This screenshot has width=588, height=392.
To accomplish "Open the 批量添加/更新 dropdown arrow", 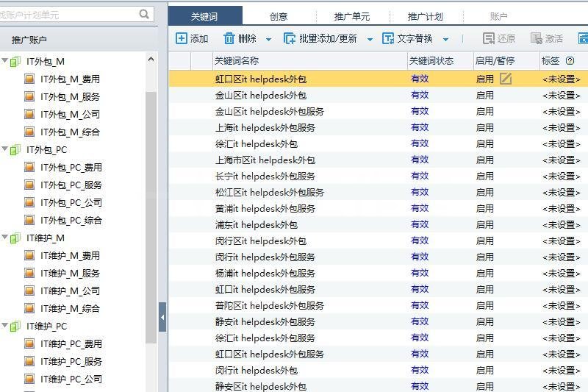I will click(370, 39).
